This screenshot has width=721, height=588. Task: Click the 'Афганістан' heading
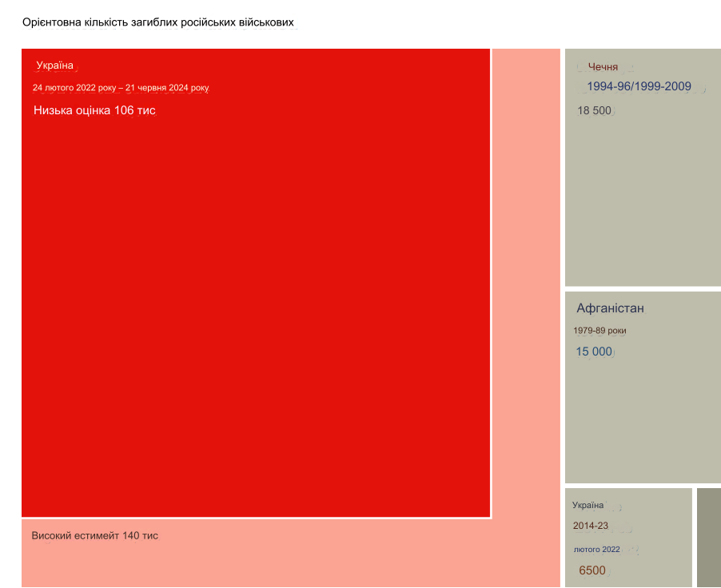[x=610, y=308]
